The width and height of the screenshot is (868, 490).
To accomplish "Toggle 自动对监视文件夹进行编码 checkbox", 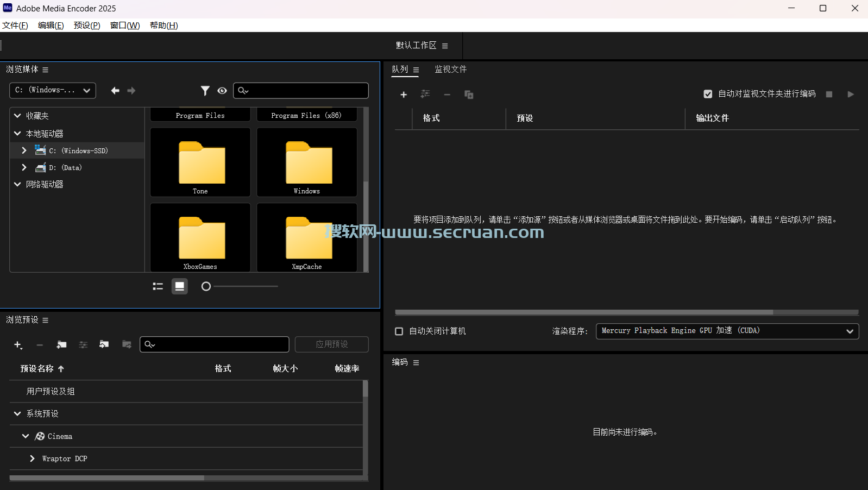I will click(708, 94).
